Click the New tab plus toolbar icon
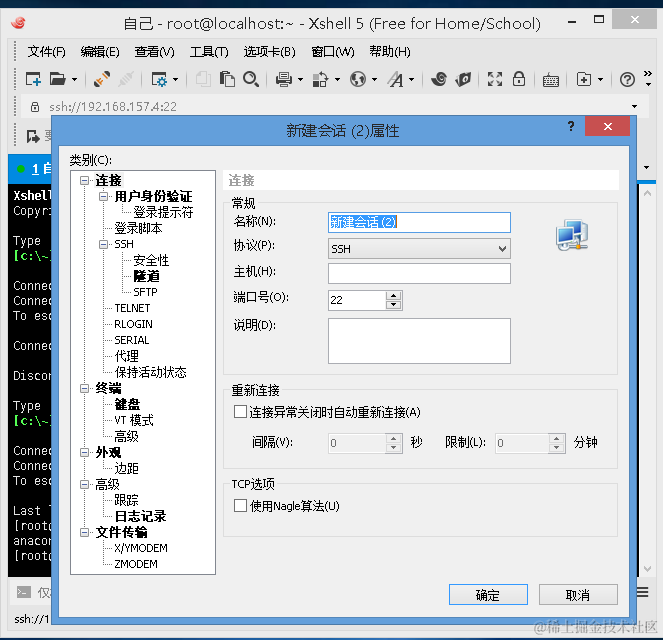663x640 pixels. (584, 79)
